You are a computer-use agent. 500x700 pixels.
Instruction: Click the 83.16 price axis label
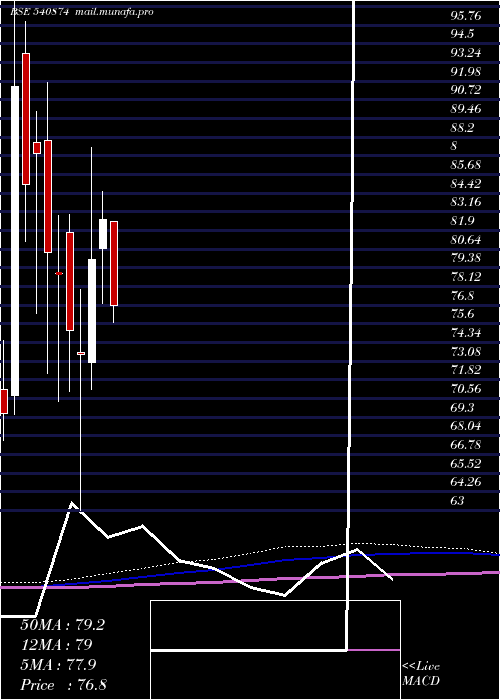point(466,202)
